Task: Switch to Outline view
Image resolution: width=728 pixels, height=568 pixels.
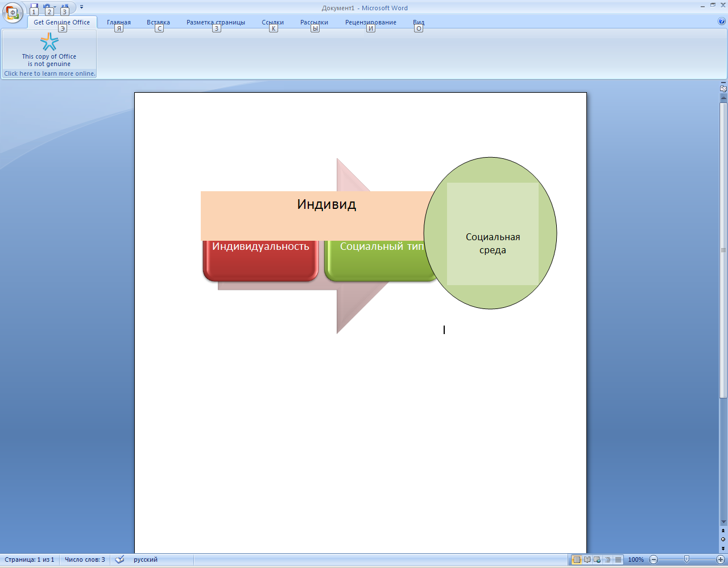Action: pyautogui.click(x=607, y=559)
